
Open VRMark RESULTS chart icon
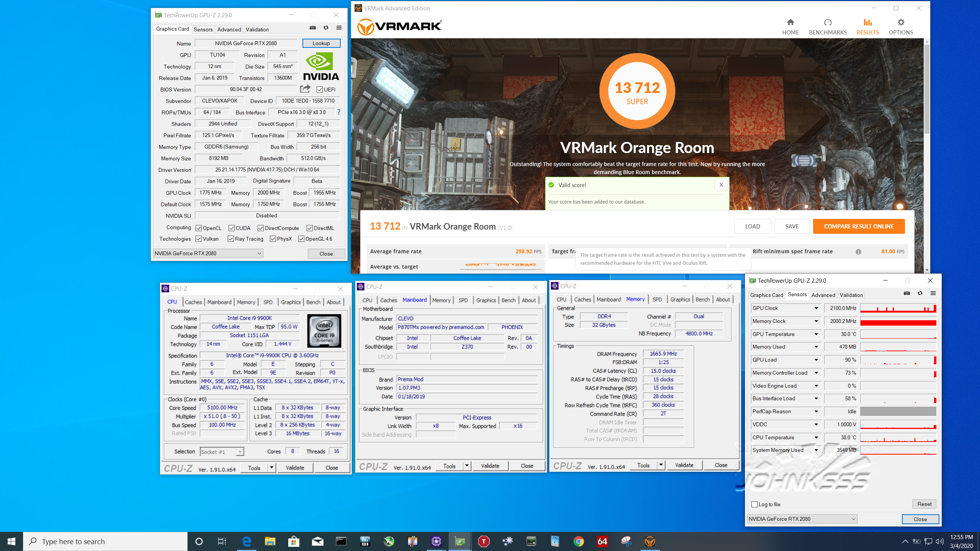(x=867, y=22)
